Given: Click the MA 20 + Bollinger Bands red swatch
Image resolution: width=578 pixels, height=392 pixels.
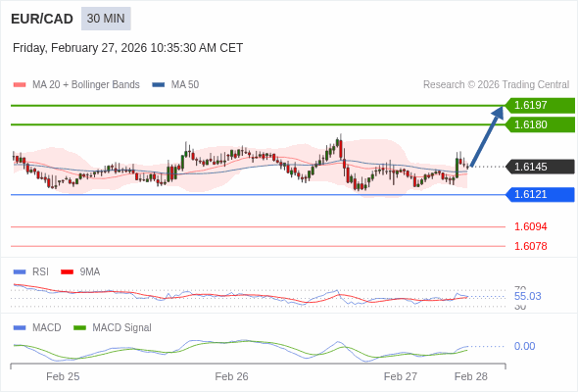Looking at the screenshot, I should coord(20,85).
